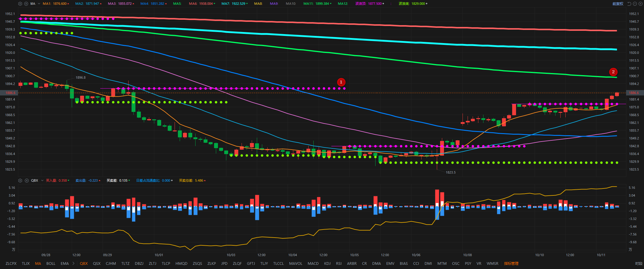Expand more indicator tabs chevron
This screenshot has width=644, height=269.
(73, 263)
